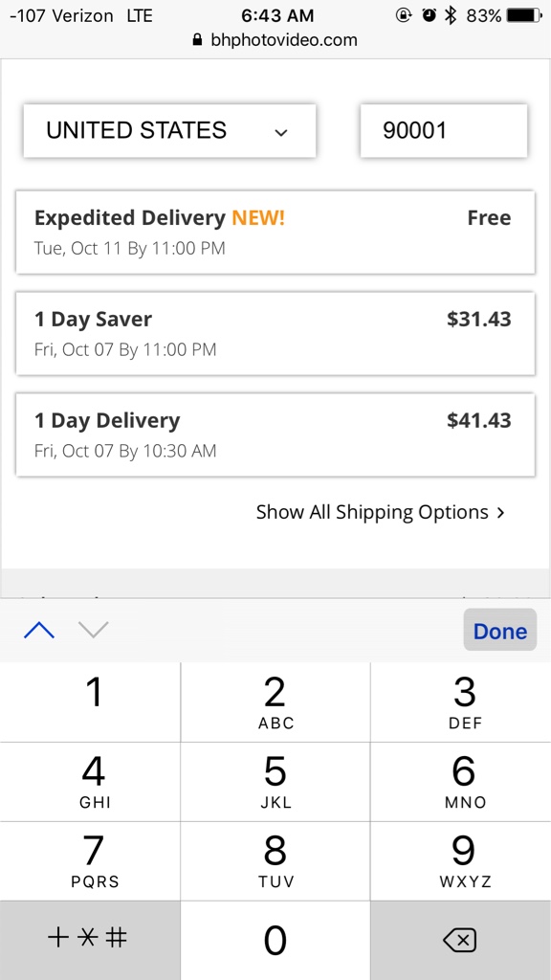Image resolution: width=551 pixels, height=980 pixels.
Task: Tap the previous field up arrow
Action: tap(39, 630)
